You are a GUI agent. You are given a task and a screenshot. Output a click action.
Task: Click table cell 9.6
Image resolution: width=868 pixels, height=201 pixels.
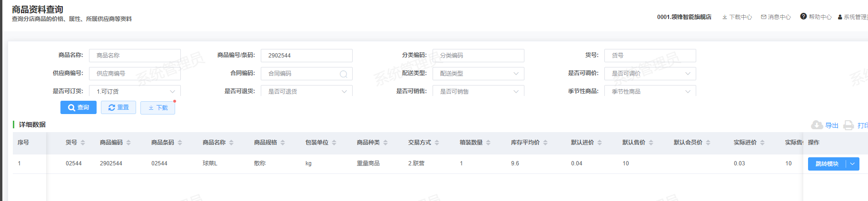tap(515, 163)
